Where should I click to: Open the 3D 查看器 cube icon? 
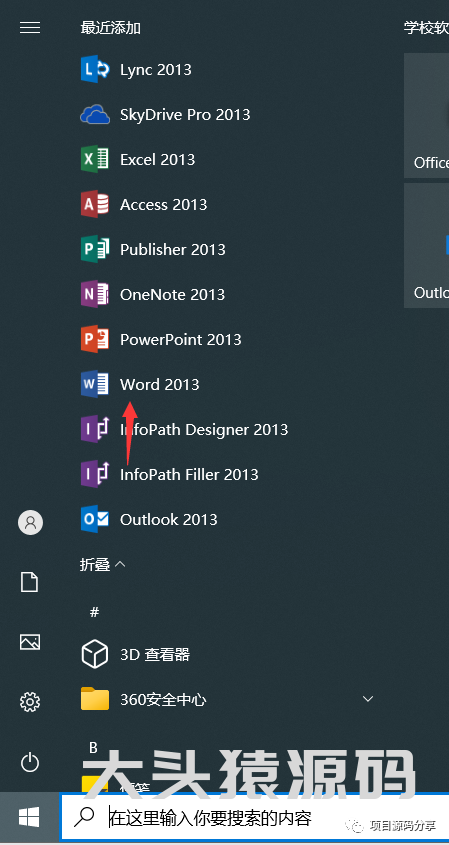(x=95, y=654)
